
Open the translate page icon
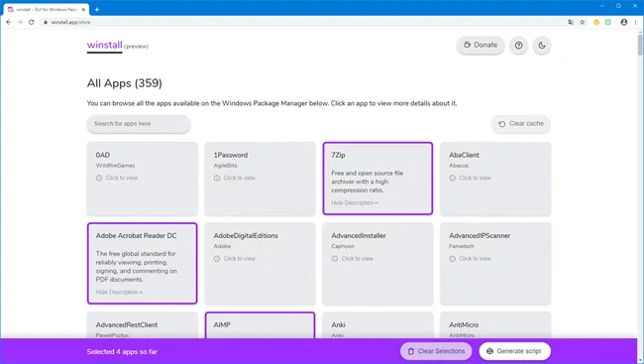click(571, 22)
